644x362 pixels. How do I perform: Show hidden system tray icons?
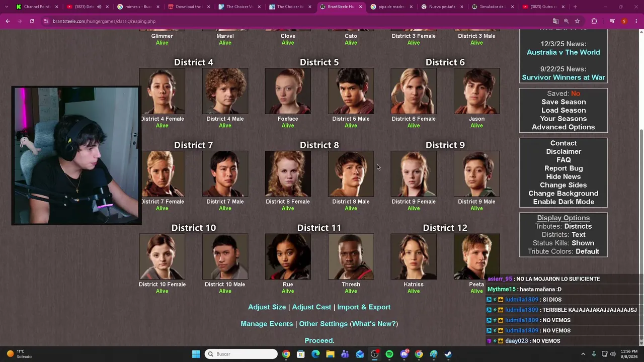[583, 354]
